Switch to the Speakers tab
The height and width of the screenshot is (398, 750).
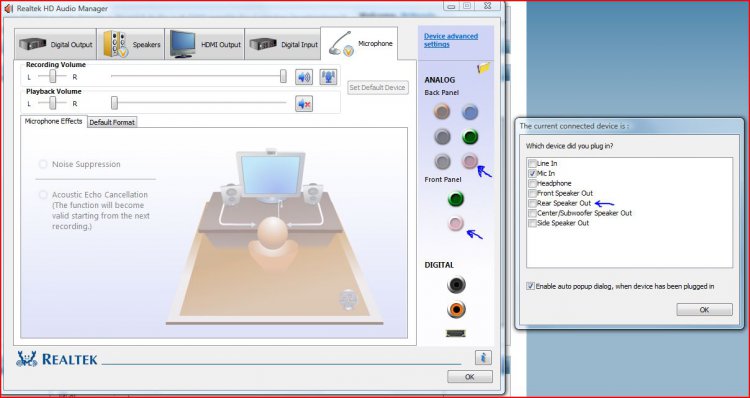(131, 44)
